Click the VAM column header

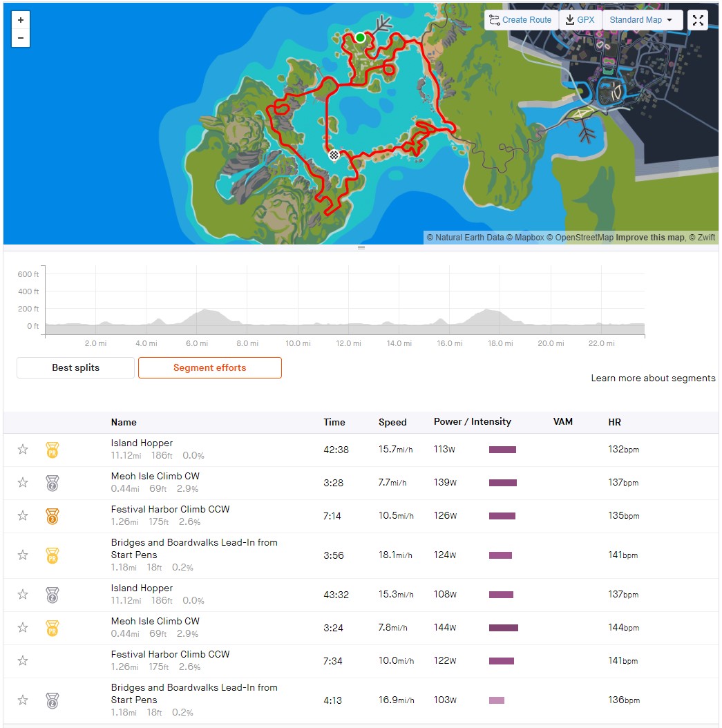click(x=562, y=421)
